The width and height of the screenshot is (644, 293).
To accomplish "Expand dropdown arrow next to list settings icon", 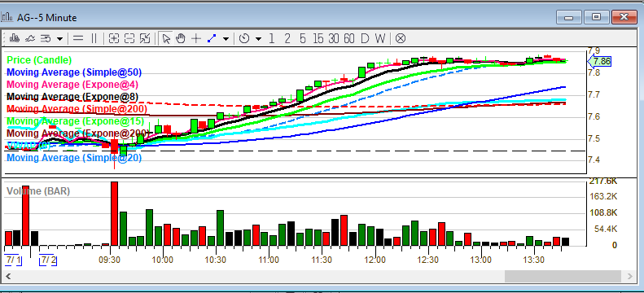I will [x=60, y=39].
